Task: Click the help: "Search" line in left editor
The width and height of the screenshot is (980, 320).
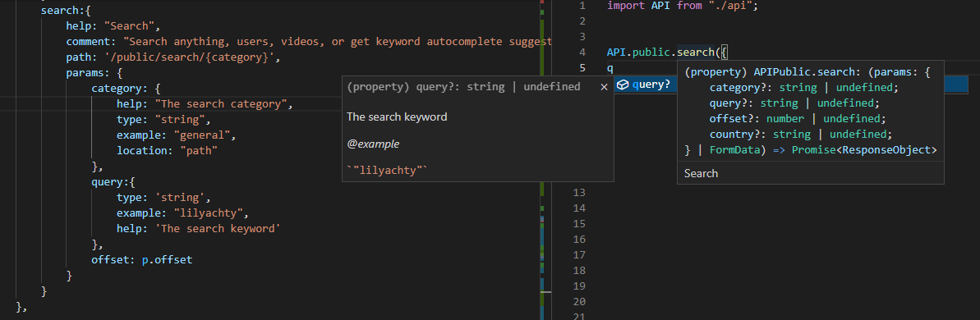Action: click(x=113, y=26)
